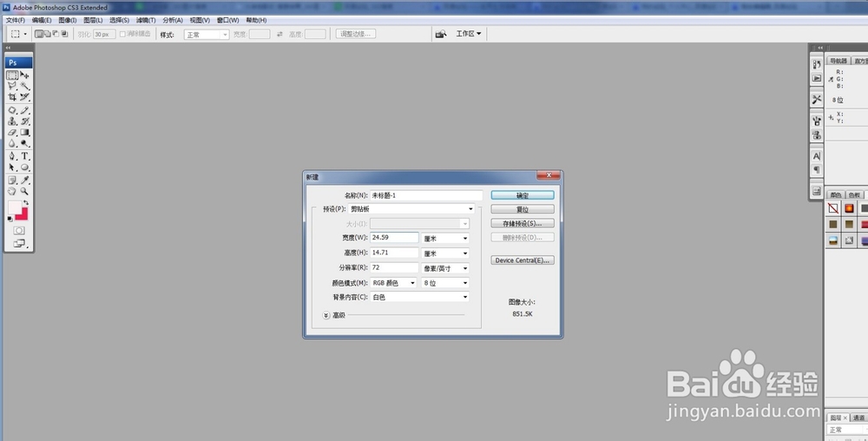Open the Filter menu
The image size is (868, 441).
coord(146,20)
